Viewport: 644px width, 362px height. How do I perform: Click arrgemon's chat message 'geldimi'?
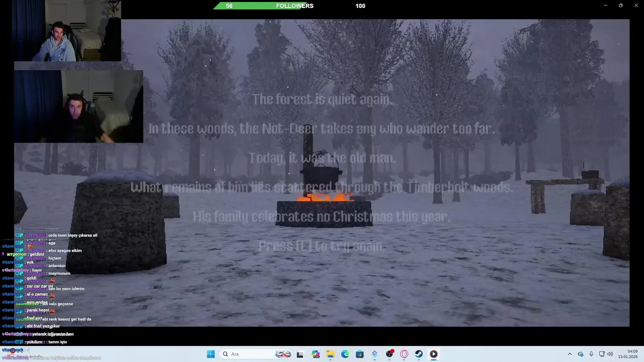37,254
